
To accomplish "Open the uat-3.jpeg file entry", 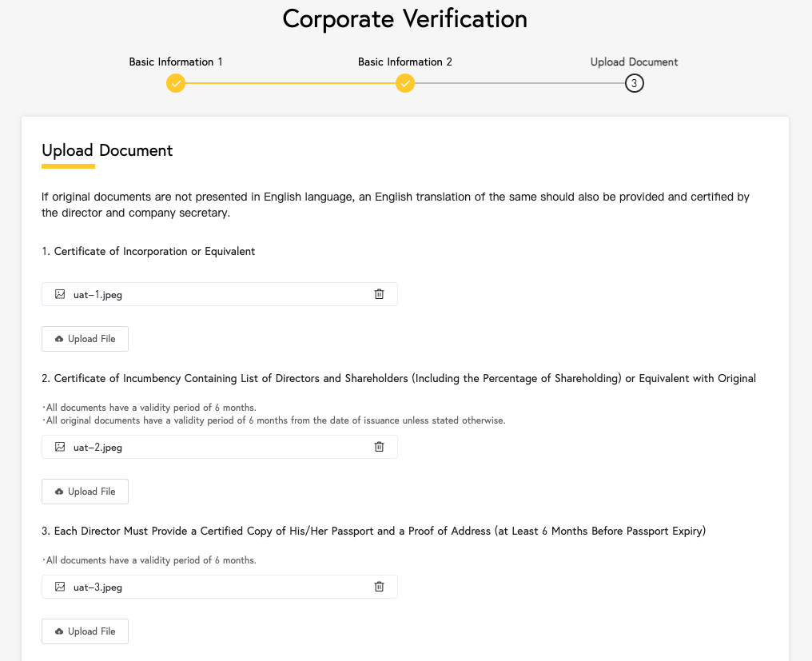I will (x=220, y=587).
